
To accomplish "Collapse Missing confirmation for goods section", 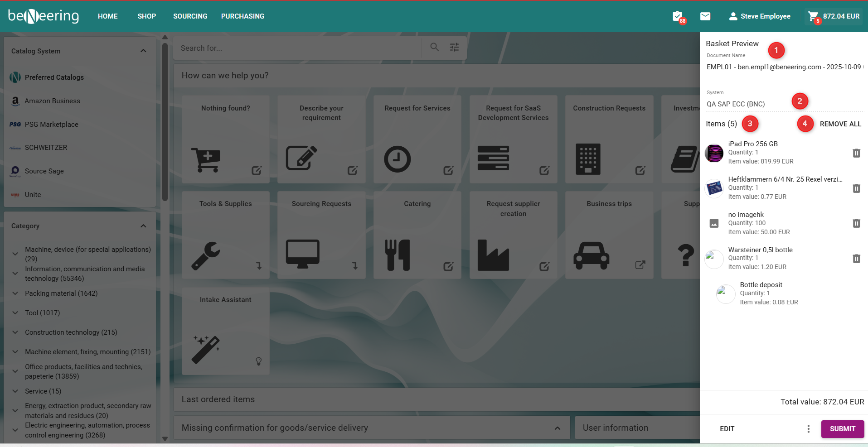I will point(557,428).
